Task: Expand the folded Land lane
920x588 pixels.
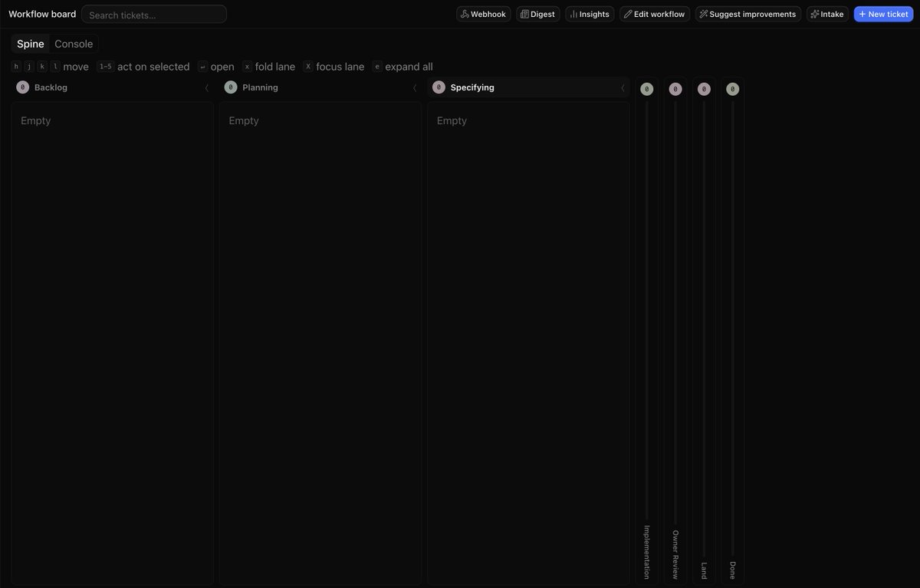Action: click(x=704, y=330)
